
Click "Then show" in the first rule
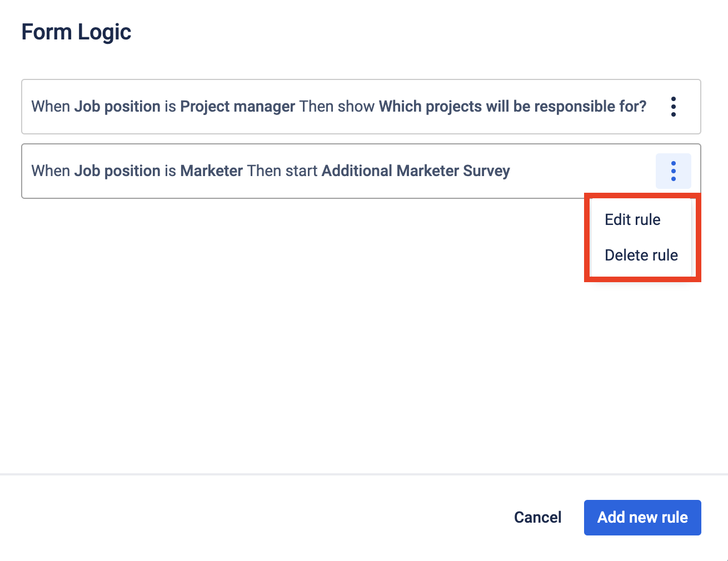(337, 107)
